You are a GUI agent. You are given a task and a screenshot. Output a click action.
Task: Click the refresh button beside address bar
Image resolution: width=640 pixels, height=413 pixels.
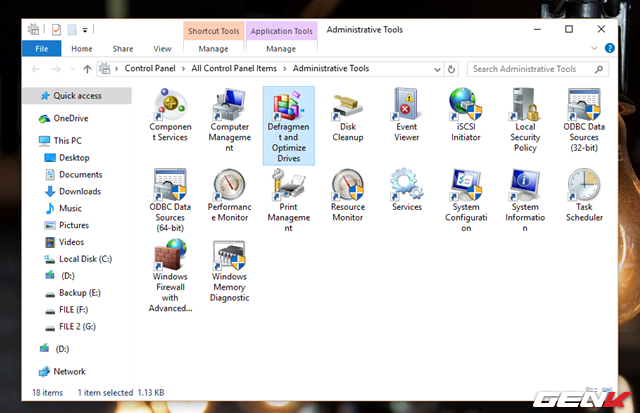[x=451, y=69]
